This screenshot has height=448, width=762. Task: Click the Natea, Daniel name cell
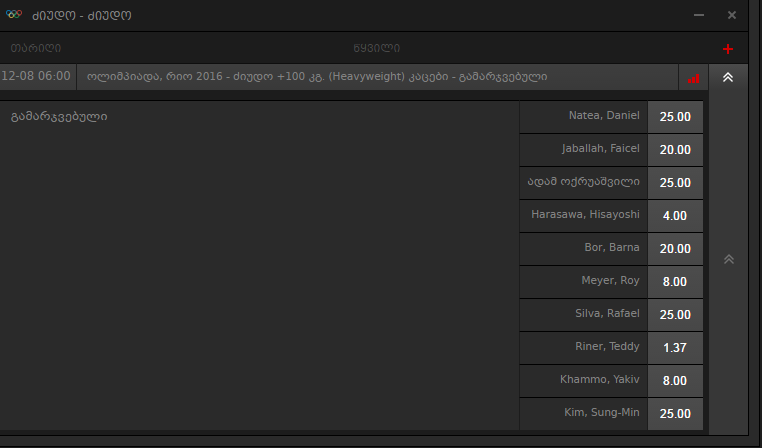[584, 117]
